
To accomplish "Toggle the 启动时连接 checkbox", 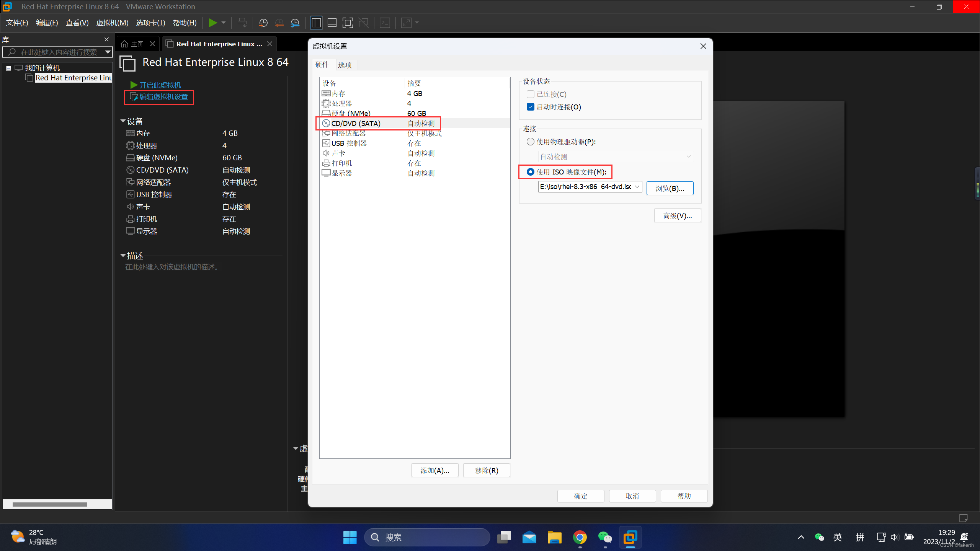I will click(530, 107).
